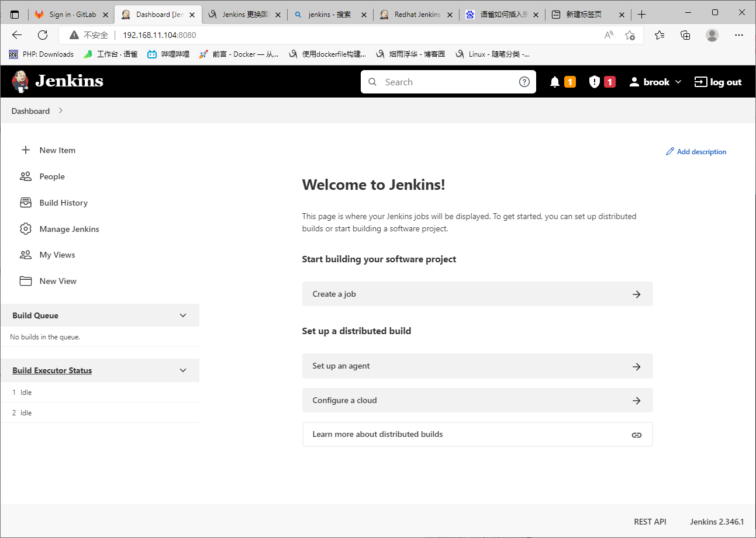756x538 pixels.
Task: Open notifications bell icon
Action: [555, 82]
